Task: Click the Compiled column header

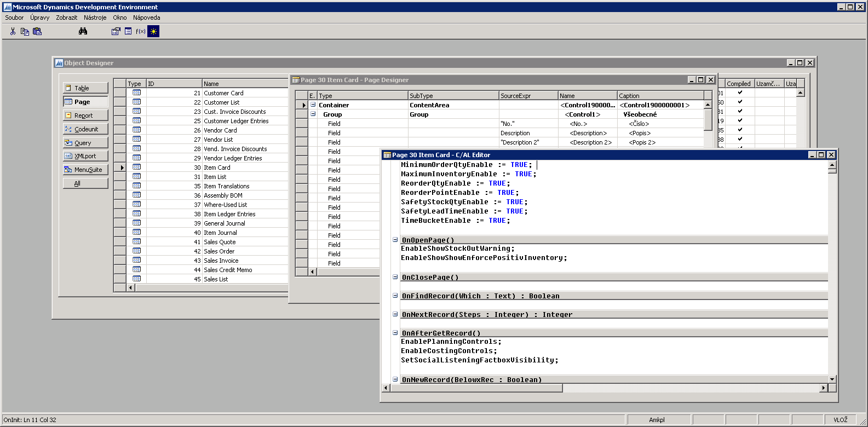Action: pos(739,84)
